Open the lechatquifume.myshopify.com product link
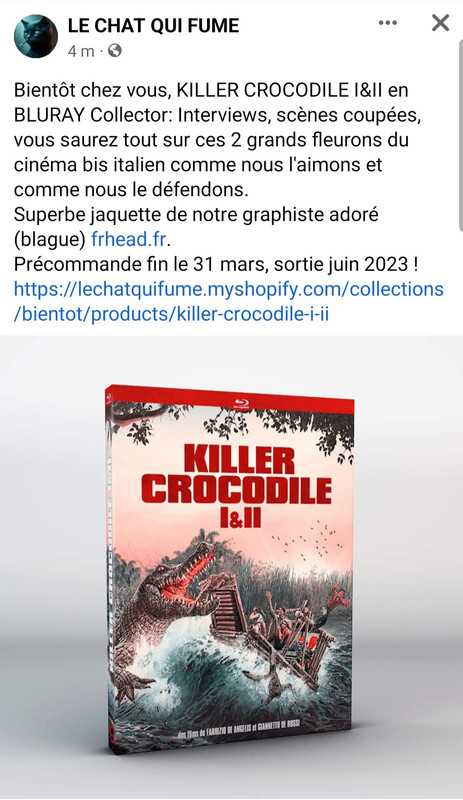This screenshot has height=800, width=463. 229,289
